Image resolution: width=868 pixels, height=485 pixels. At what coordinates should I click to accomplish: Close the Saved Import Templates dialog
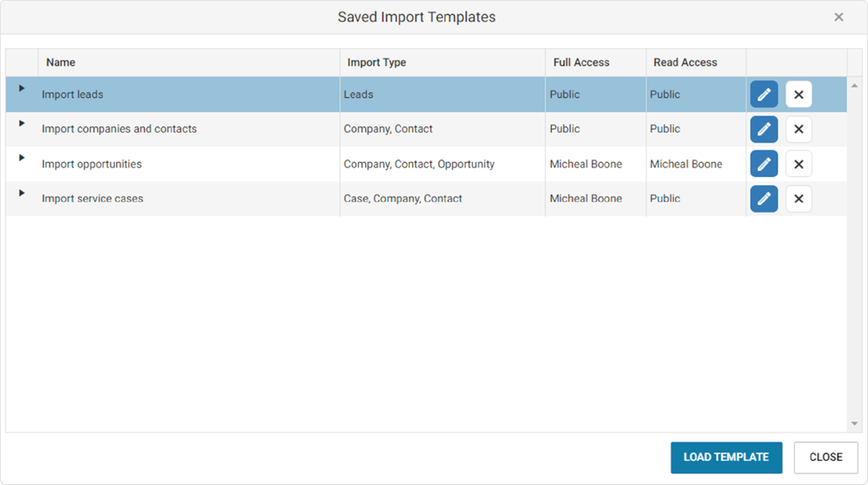tap(839, 17)
